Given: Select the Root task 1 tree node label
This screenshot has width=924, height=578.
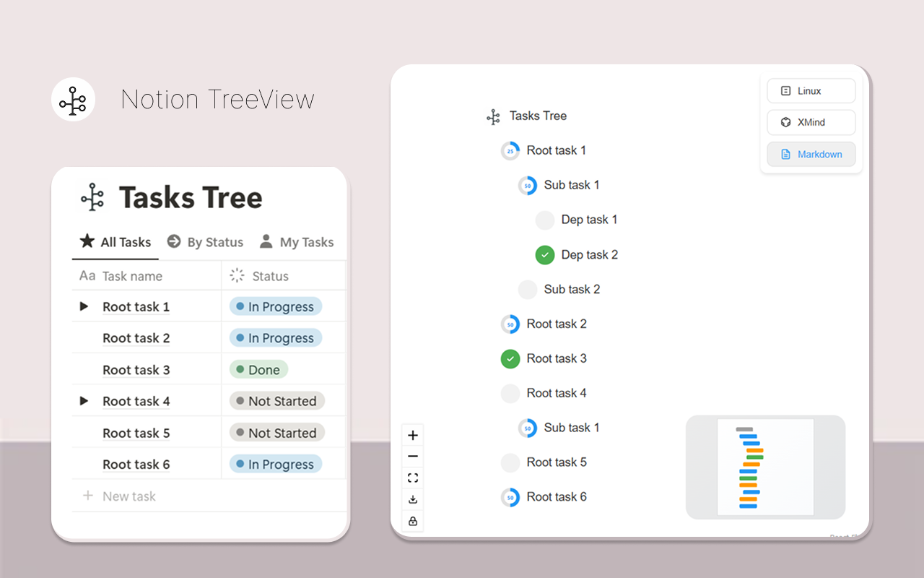Looking at the screenshot, I should [557, 150].
